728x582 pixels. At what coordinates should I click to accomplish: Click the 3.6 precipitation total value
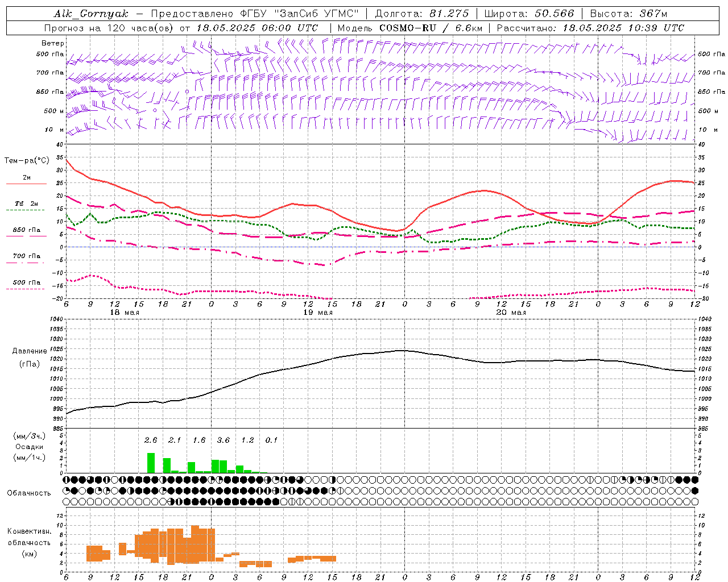point(223,440)
